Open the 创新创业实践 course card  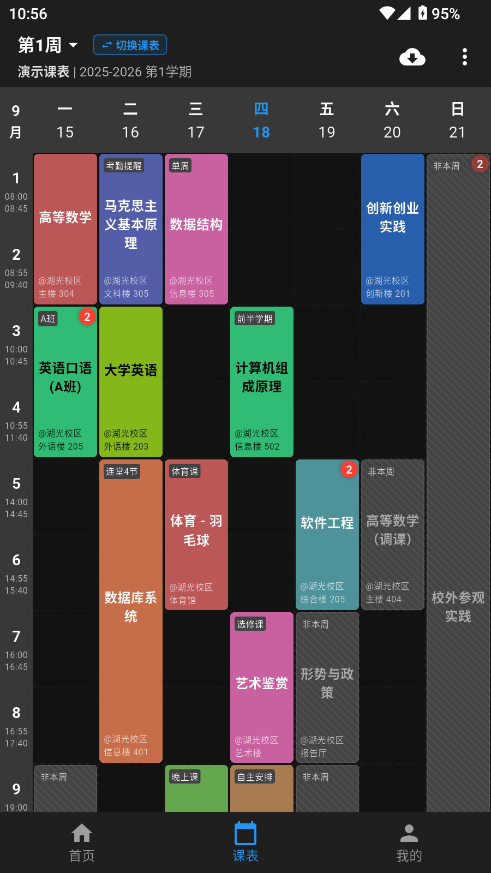(x=392, y=229)
